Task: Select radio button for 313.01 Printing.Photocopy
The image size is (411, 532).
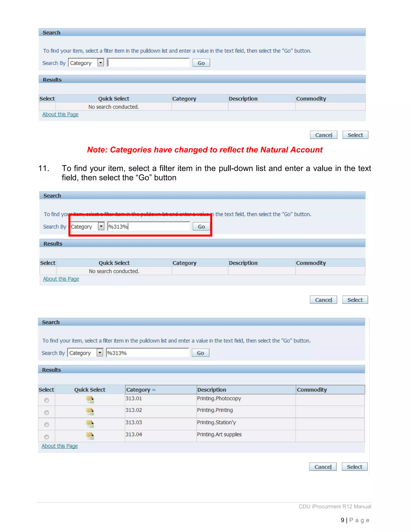Action: click(x=47, y=400)
